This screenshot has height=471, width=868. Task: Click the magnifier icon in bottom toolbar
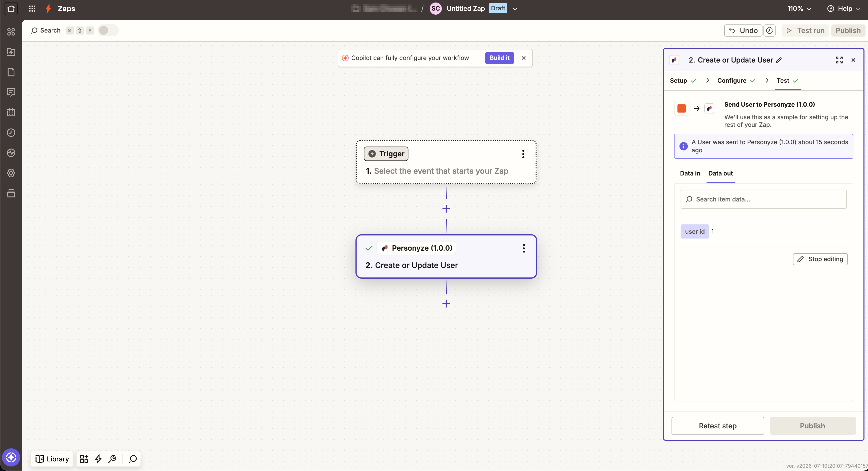click(x=133, y=459)
